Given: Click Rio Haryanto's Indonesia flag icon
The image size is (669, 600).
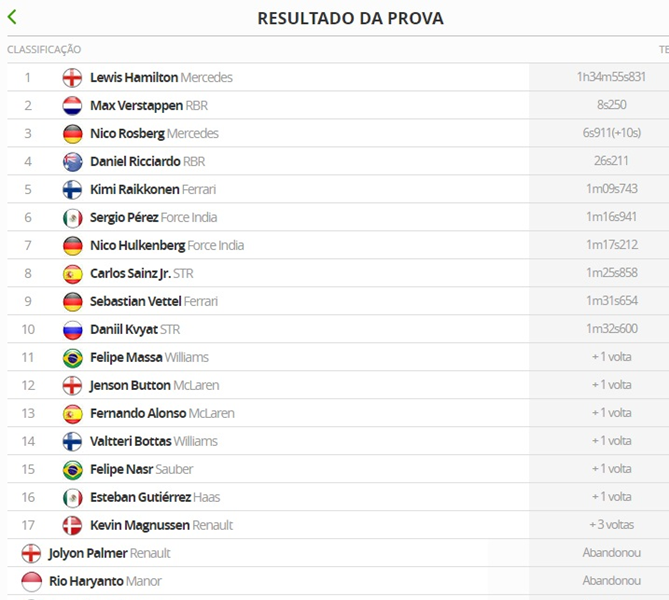Looking at the screenshot, I should pyautogui.click(x=31, y=581).
